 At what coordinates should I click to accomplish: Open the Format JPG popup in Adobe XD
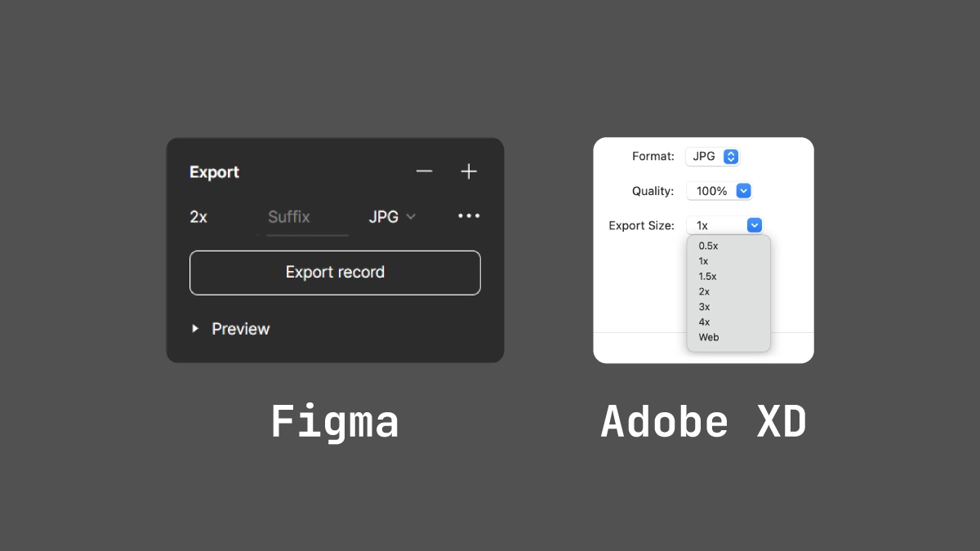[713, 156]
